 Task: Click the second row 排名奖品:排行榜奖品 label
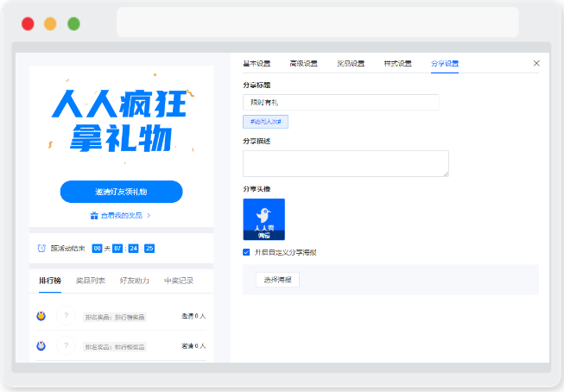(x=115, y=347)
